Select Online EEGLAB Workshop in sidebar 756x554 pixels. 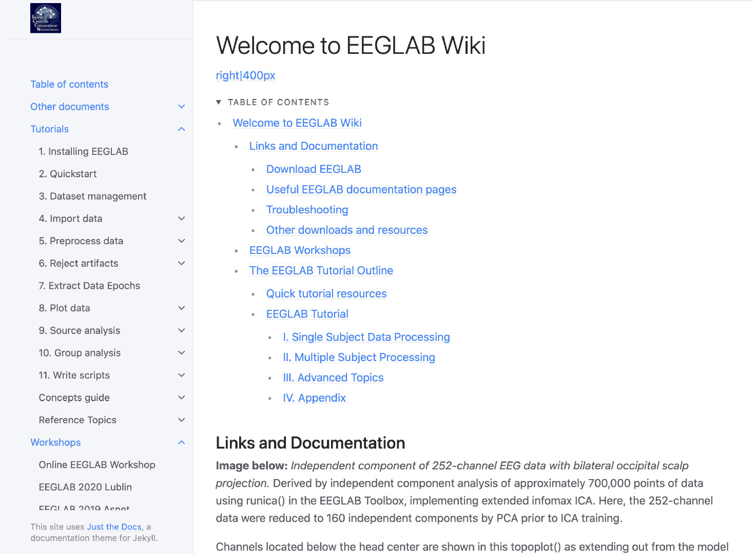[97, 464]
